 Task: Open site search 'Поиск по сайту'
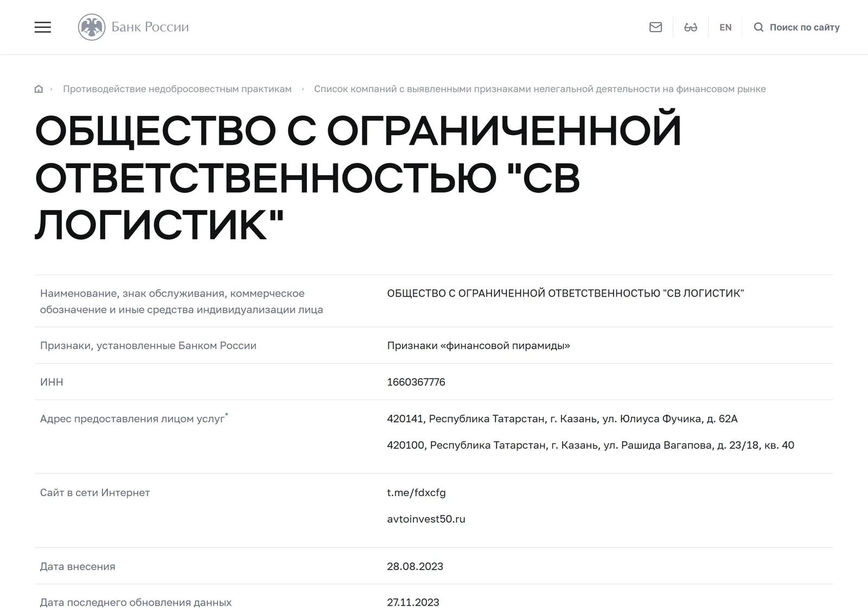tap(796, 27)
